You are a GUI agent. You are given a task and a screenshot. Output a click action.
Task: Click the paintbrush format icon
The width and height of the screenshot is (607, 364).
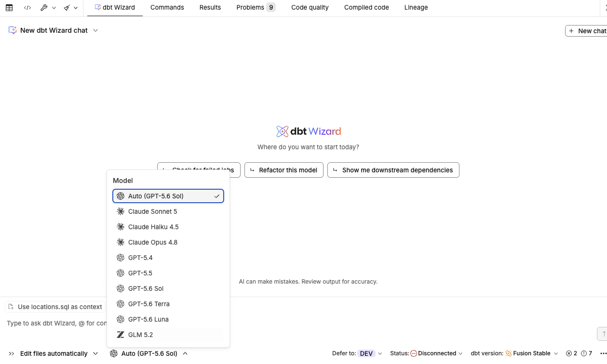[67, 8]
